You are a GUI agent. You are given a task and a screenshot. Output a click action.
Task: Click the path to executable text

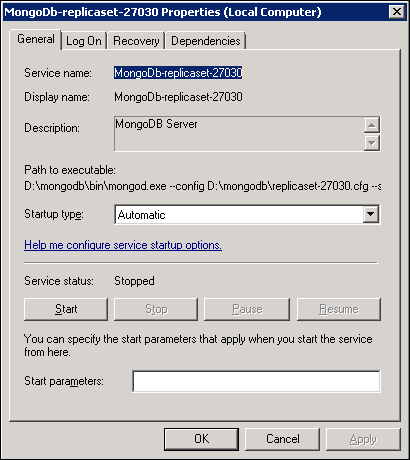click(203, 186)
